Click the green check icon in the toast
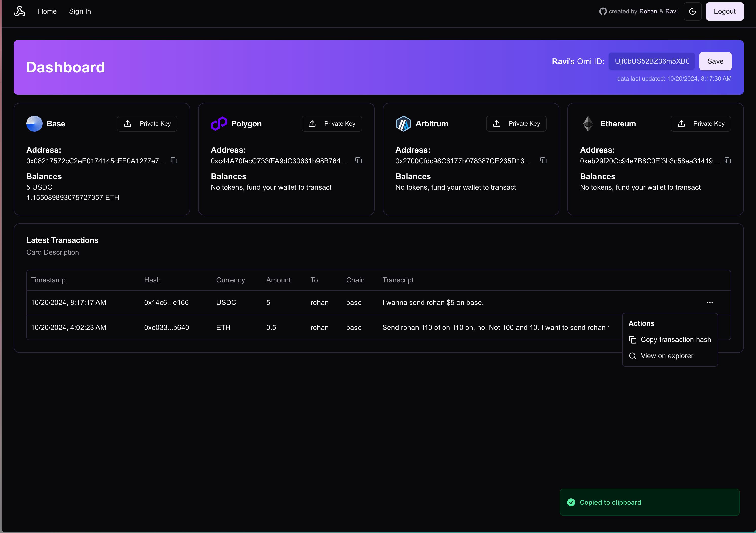 (x=571, y=502)
